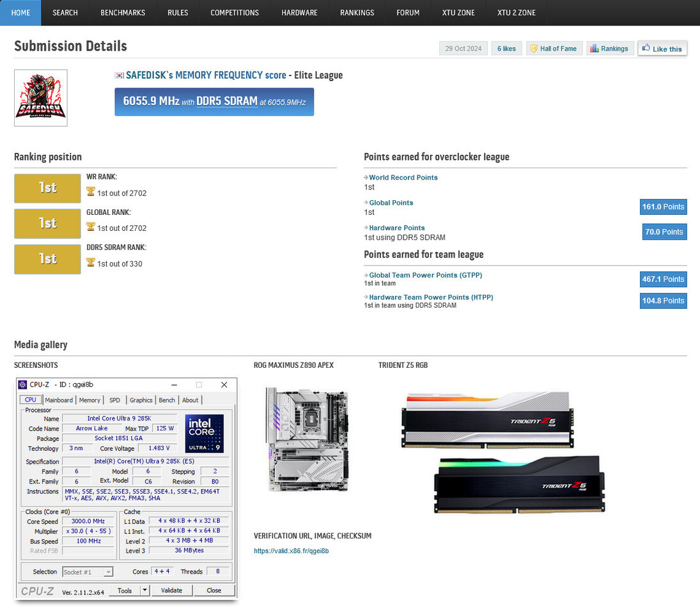Click the CPU-Z application icon in title bar
This screenshot has height=614, width=700.
[x=23, y=384]
